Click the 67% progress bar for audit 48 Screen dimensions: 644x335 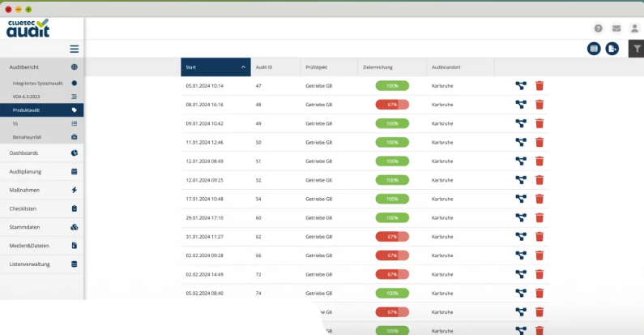pos(392,105)
